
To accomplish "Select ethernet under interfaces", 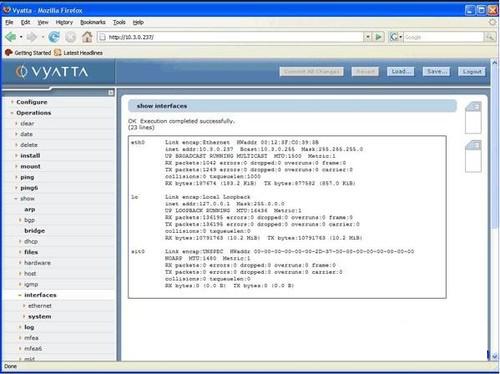I will pyautogui.click(x=40, y=306).
